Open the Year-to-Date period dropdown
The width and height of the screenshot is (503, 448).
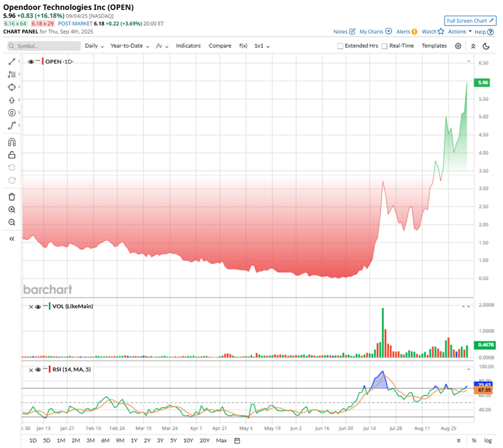pyautogui.click(x=129, y=46)
